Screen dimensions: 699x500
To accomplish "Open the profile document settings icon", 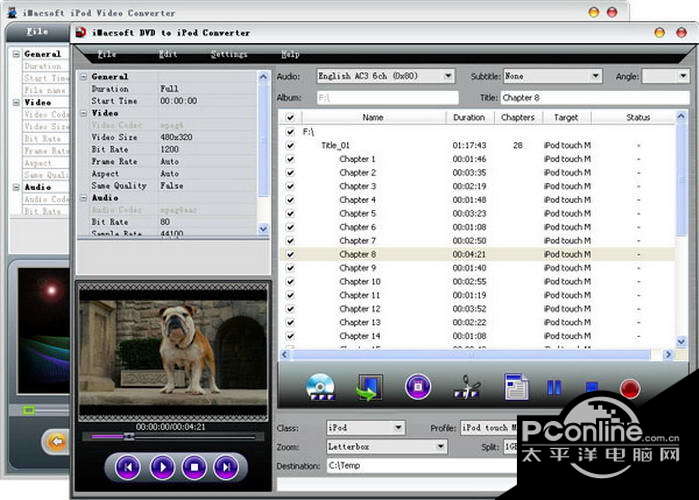I will [x=515, y=386].
